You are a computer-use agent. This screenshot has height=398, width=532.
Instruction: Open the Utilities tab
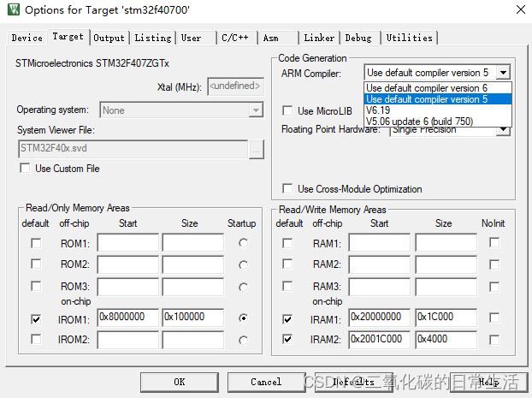[x=409, y=38]
